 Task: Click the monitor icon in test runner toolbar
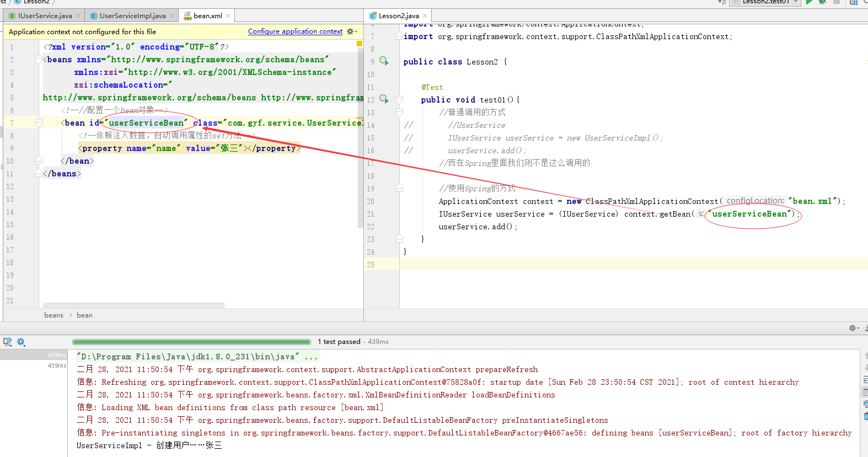pos(7,342)
